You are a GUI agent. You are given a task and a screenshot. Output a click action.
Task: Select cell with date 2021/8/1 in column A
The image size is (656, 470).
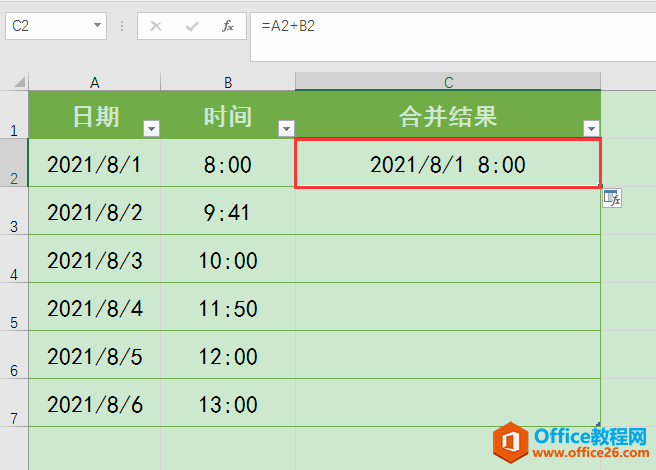(95, 163)
